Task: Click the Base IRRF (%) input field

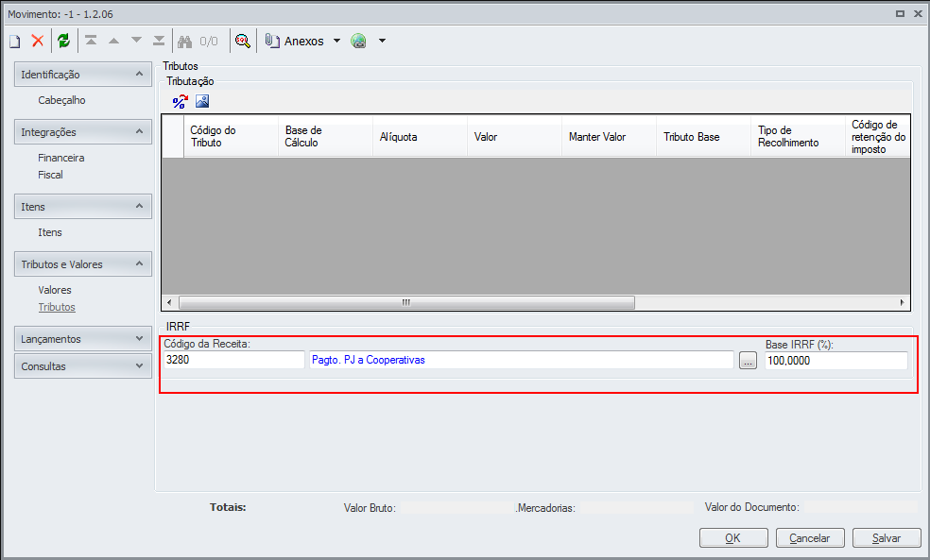Action: (836, 361)
